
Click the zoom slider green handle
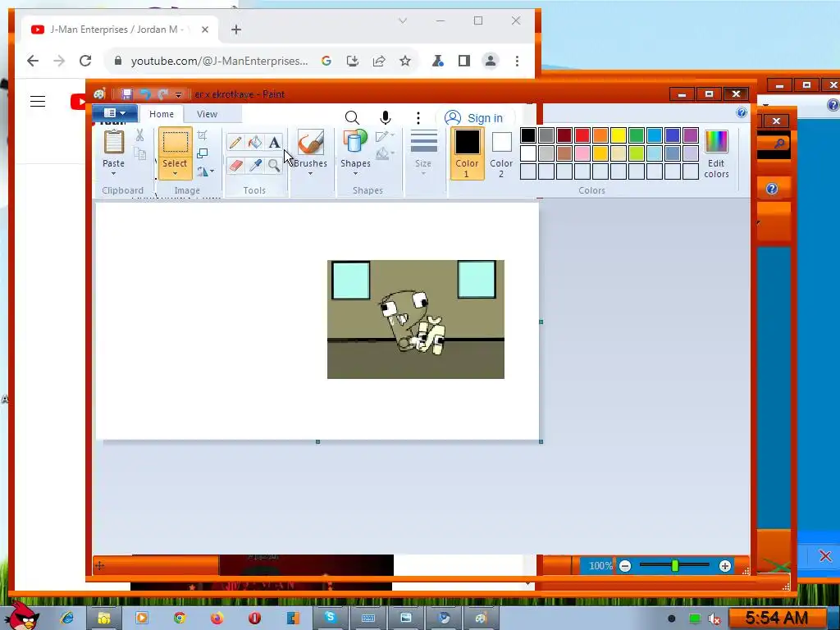pyautogui.click(x=675, y=566)
